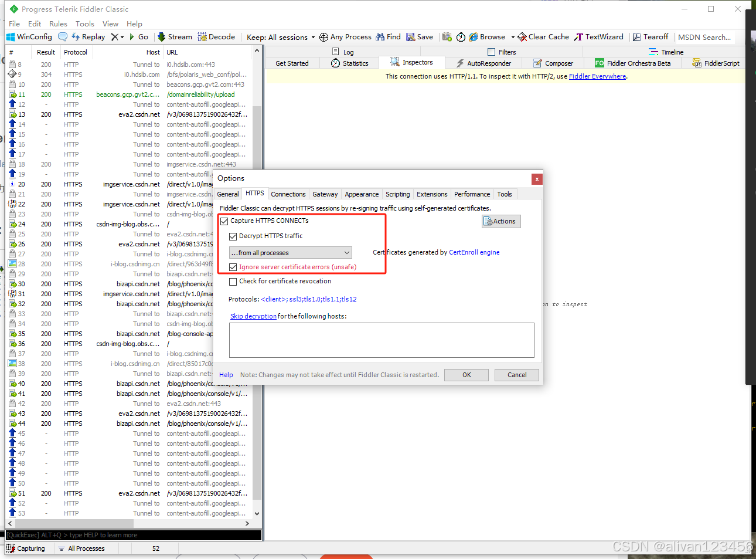756x559 pixels.
Task: Click the Tearoff toolbar button
Action: tap(651, 37)
